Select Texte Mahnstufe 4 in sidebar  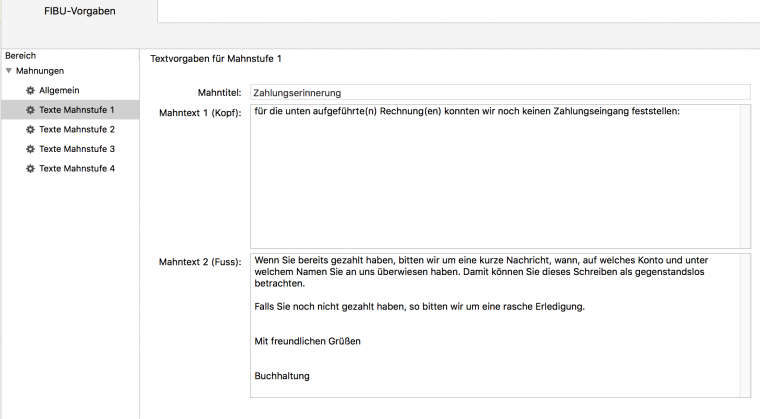(x=70, y=169)
